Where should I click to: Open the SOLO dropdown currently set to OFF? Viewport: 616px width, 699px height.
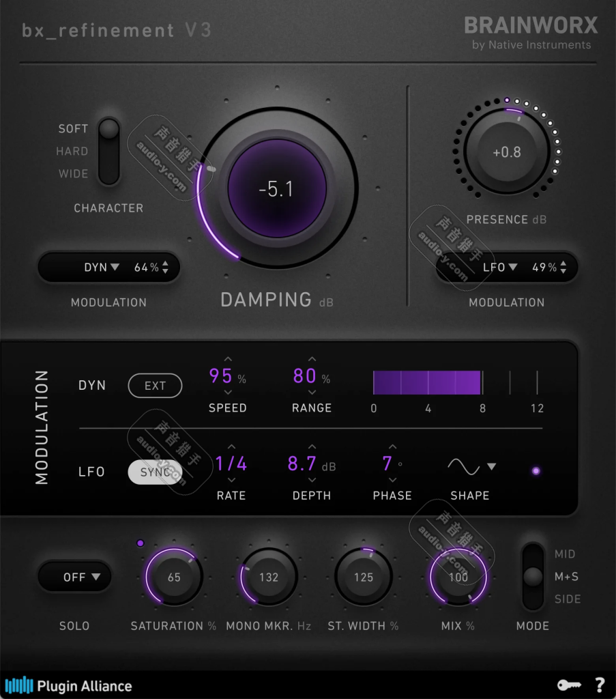[x=74, y=577]
